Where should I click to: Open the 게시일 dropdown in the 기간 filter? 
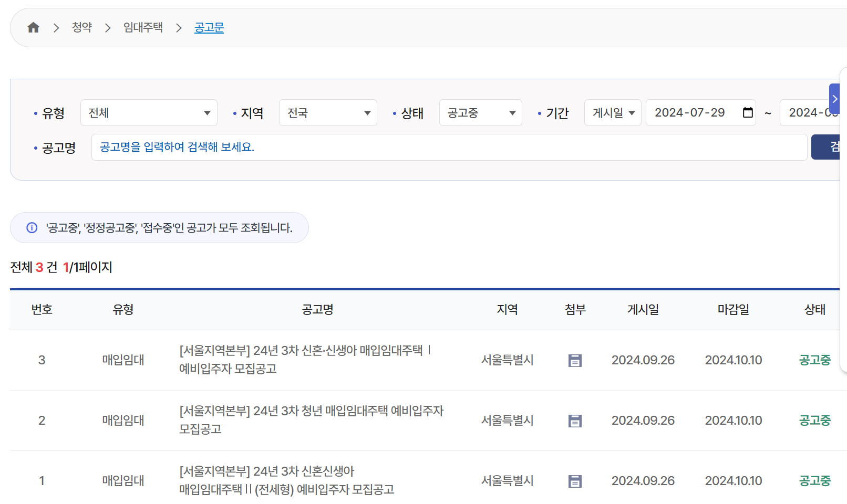point(613,112)
